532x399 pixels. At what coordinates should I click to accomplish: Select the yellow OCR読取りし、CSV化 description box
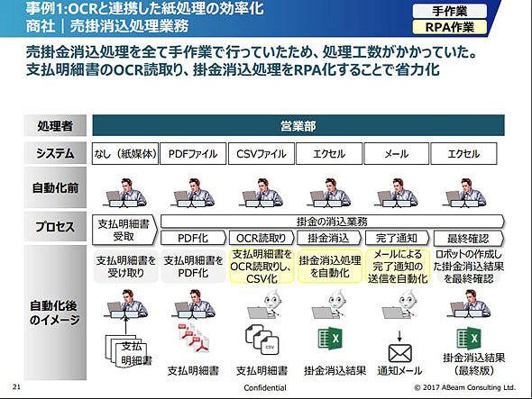coord(261,267)
